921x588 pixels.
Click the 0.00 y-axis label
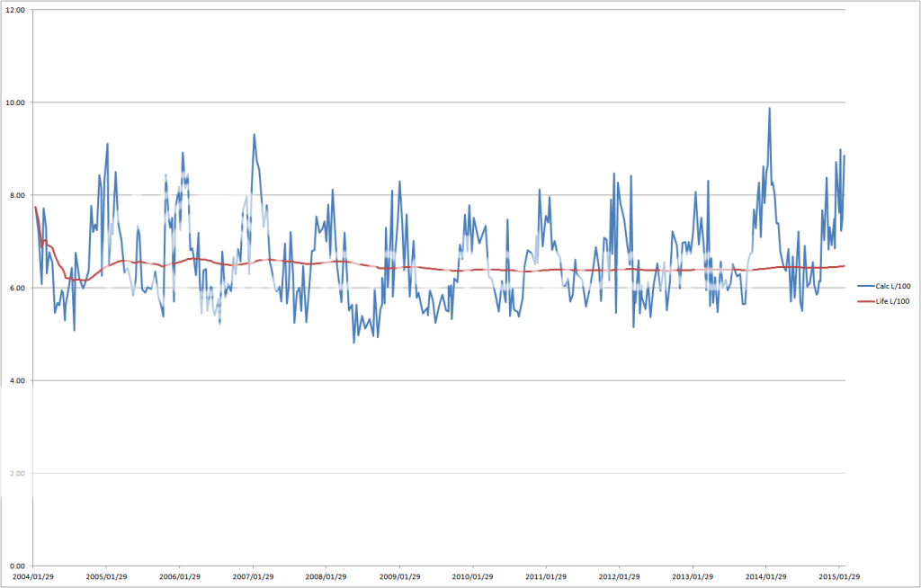coord(17,566)
